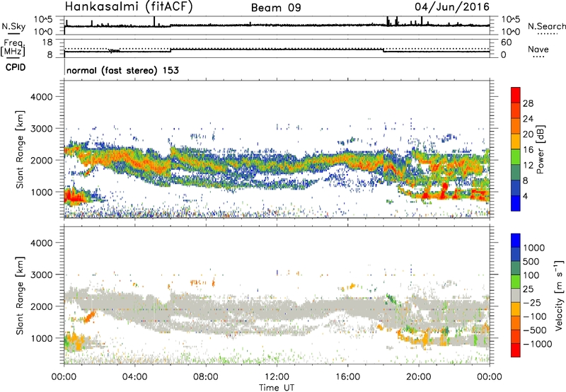Click the '4000' tick in power panel
Viewport: 566px width, 392px height.
[x=41, y=97]
